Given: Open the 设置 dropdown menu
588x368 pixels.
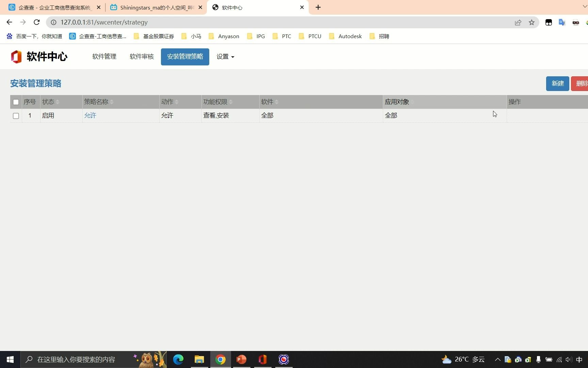Looking at the screenshot, I should (x=225, y=57).
